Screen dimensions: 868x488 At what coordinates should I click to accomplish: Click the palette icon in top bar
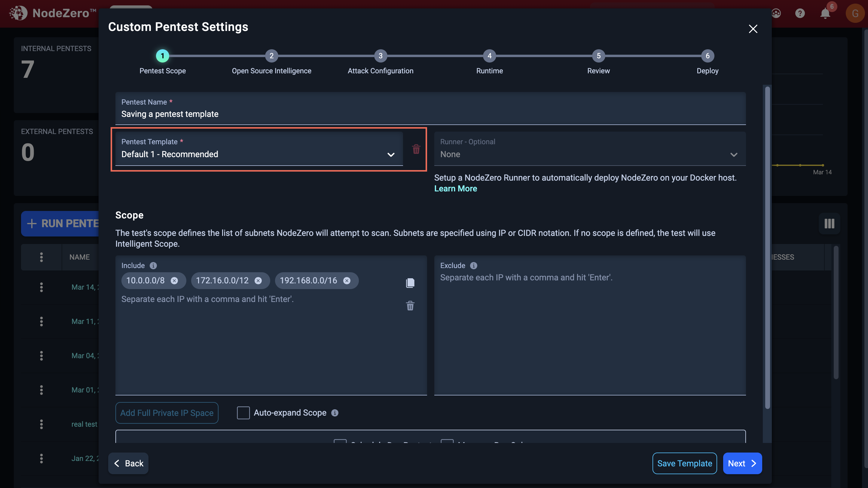pos(776,13)
